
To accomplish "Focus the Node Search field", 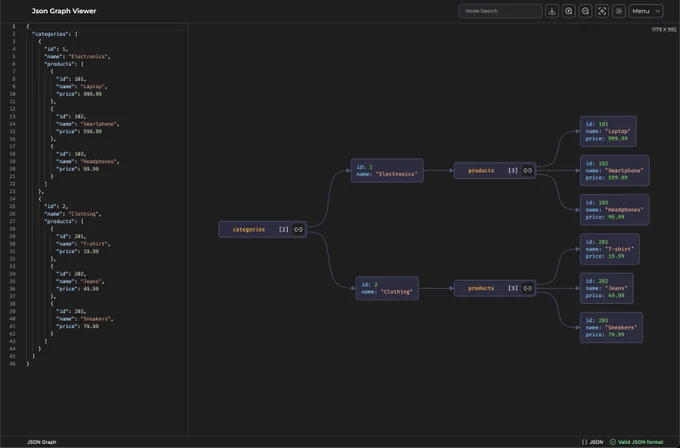I will [500, 11].
